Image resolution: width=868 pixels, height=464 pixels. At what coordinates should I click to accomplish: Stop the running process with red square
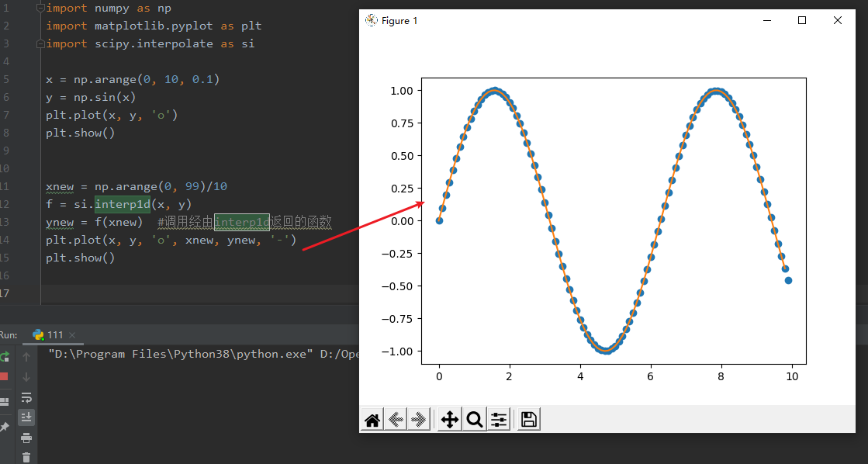[x=4, y=377]
